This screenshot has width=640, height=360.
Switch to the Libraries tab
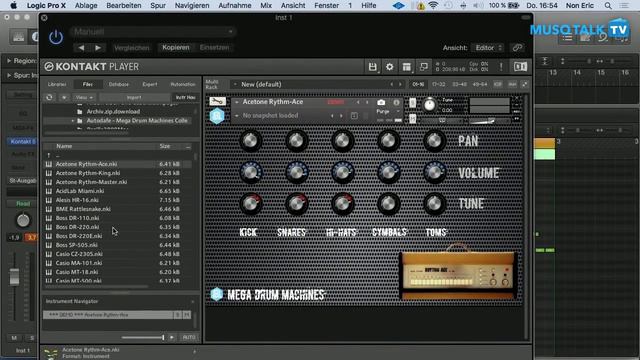tap(57, 84)
